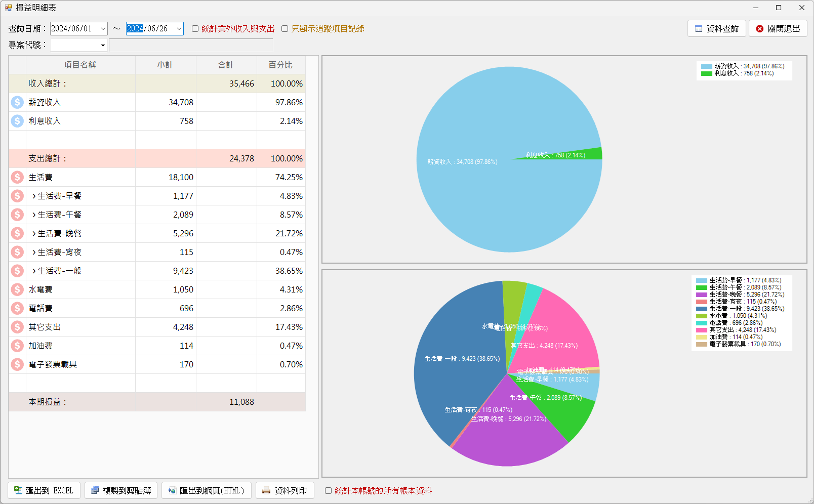Click the 18,100 subtotal cell
This screenshot has height=504, width=814.
[166, 177]
